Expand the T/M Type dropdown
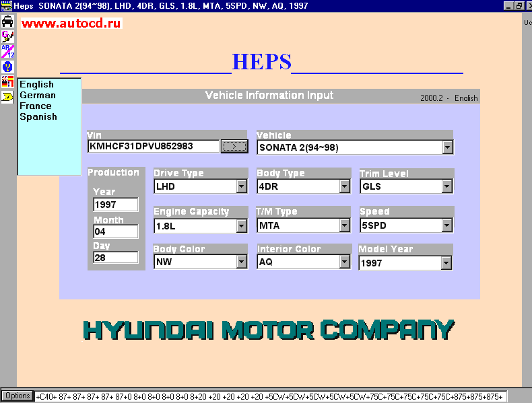Screen dimensions: 532x403 coord(344,225)
